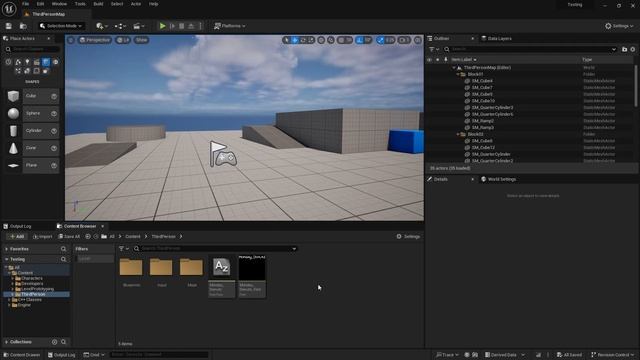Open the Cinematics clapperboard dropdown

pyautogui.click(x=138, y=26)
